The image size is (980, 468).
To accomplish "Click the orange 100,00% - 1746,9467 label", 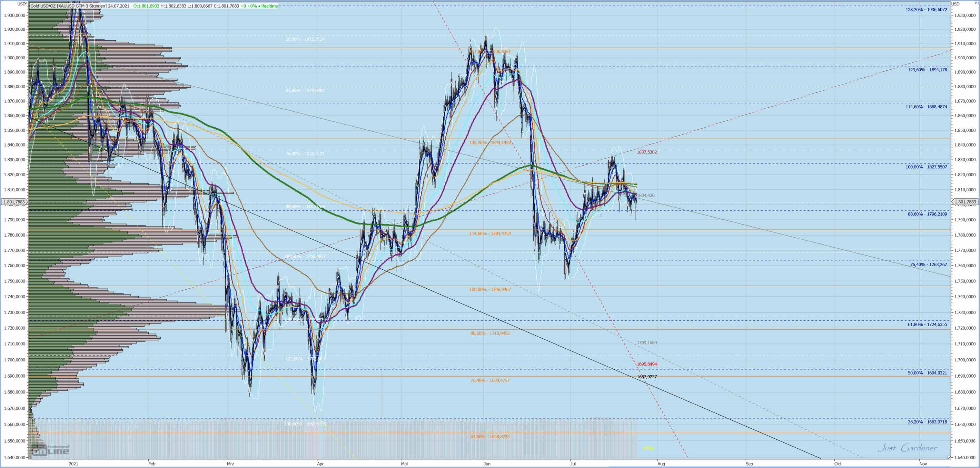I will [490, 290].
